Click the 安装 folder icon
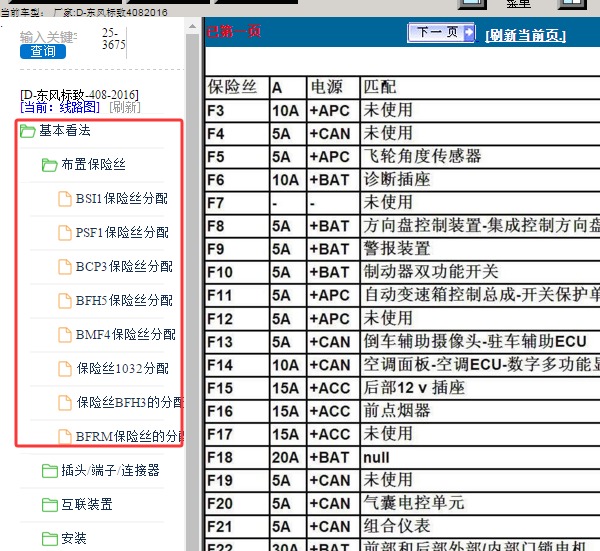The image size is (600, 551). coord(50,539)
